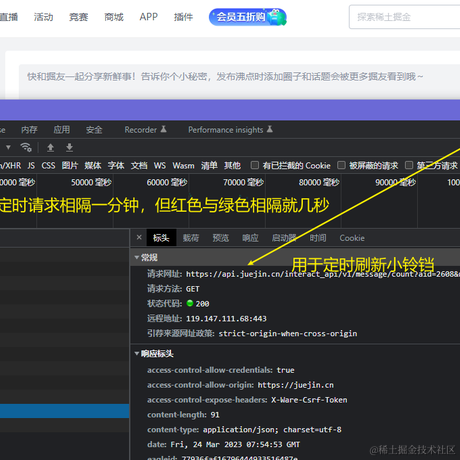The image size is (460, 460).
Task: Switch to the 应用 DevTools tab
Action: [62, 130]
